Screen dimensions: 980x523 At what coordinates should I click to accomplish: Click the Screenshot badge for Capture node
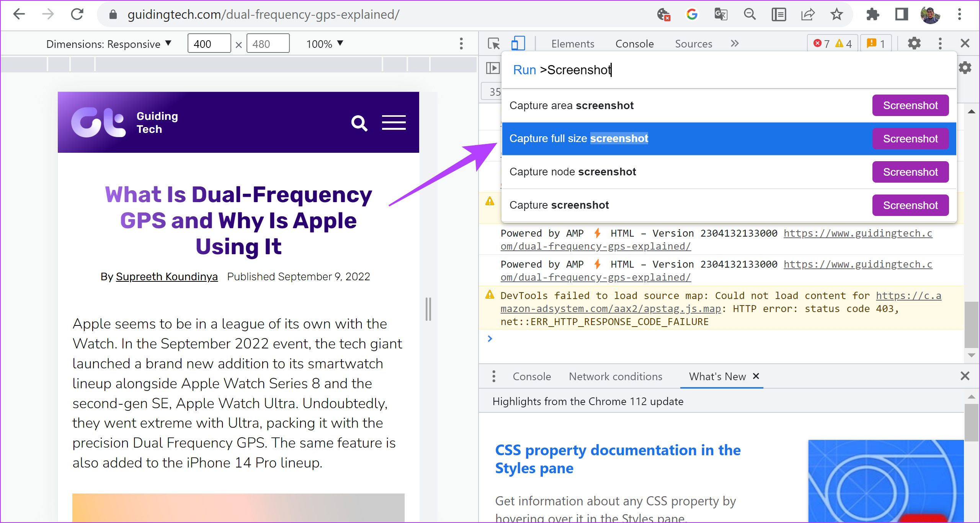(910, 172)
